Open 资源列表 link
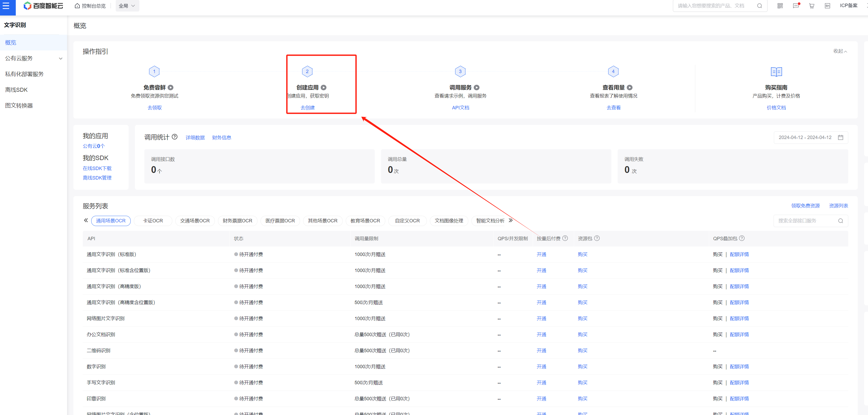Screen dimensions: 868x415 (838, 206)
